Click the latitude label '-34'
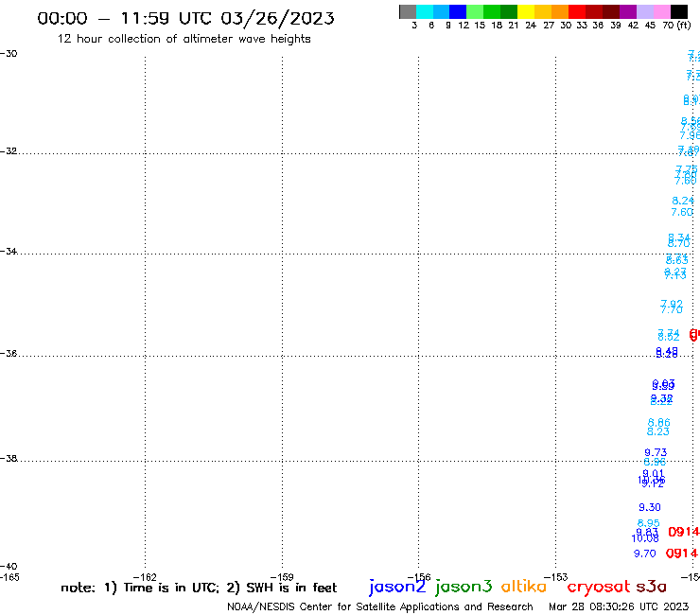This screenshot has height=615, width=700. click(9, 251)
